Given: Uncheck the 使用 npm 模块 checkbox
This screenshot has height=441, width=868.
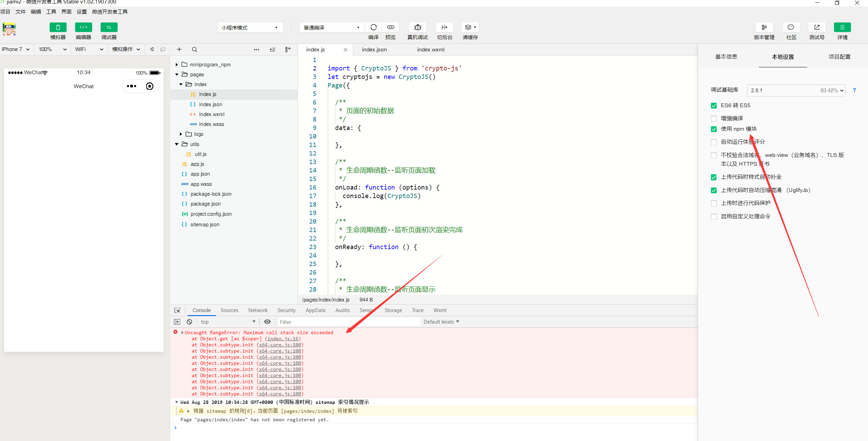Looking at the screenshot, I should [714, 129].
